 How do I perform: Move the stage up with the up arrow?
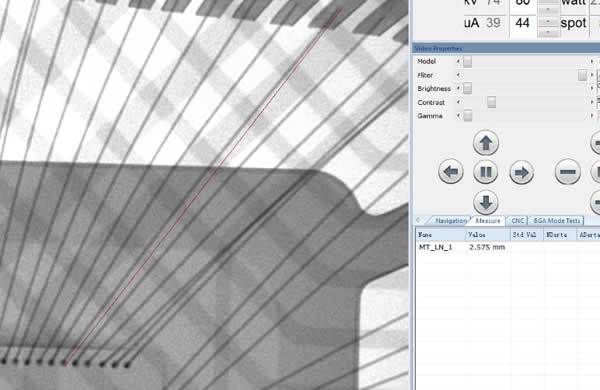[x=486, y=143]
